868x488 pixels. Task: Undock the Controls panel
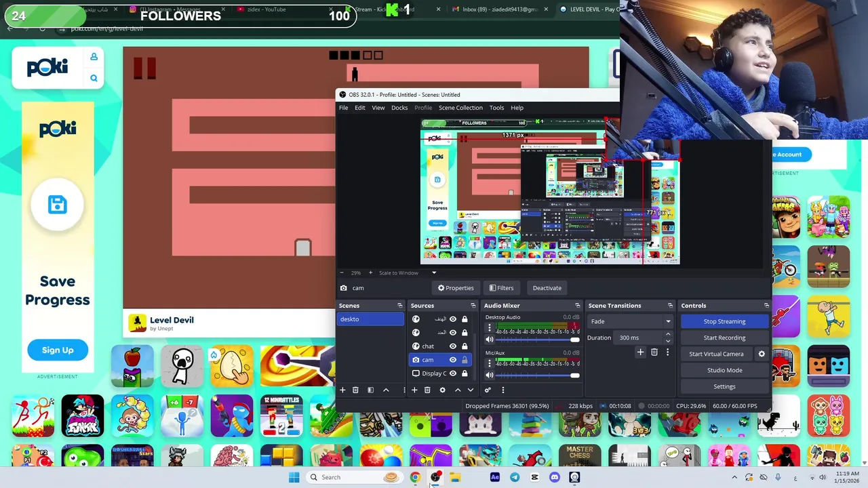[x=766, y=306]
